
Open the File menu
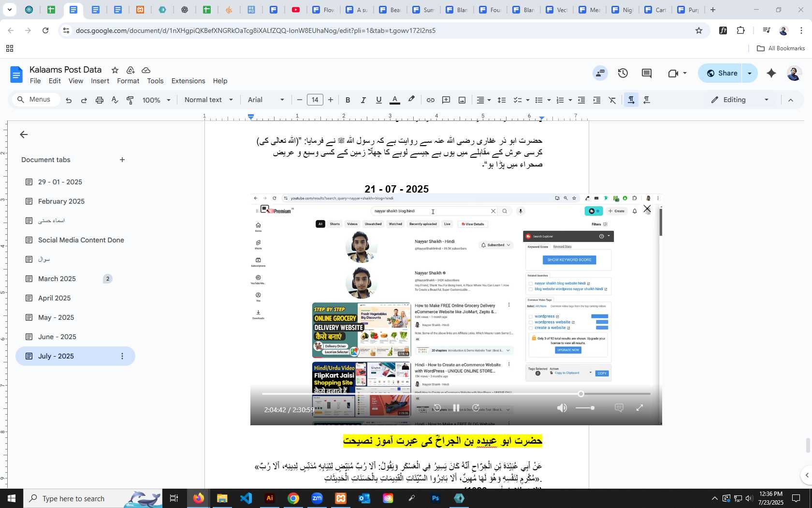coord(35,81)
